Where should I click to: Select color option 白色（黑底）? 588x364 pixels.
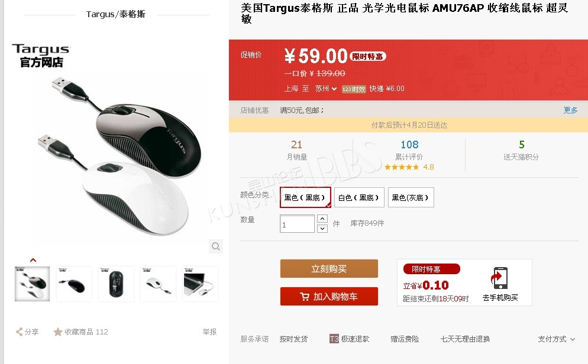click(359, 197)
